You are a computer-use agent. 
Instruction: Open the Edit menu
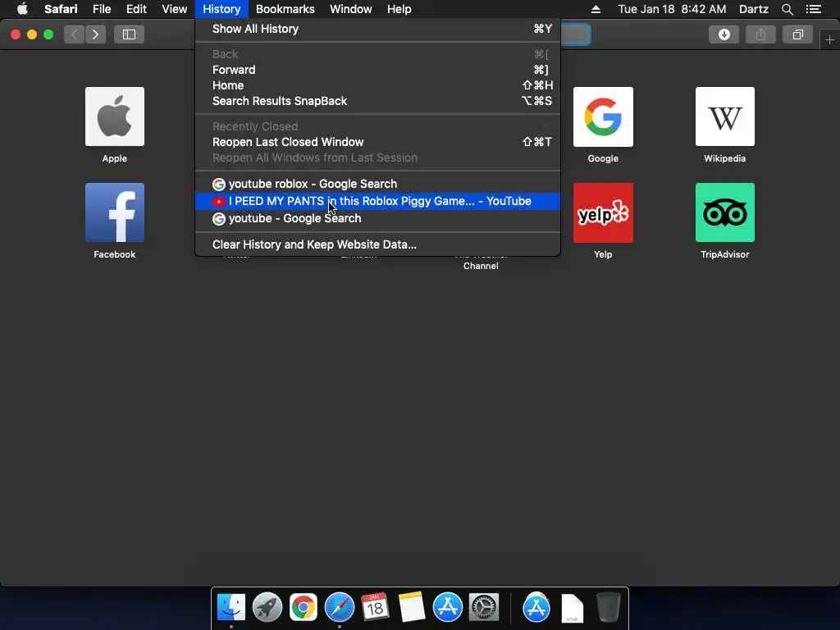pos(136,9)
